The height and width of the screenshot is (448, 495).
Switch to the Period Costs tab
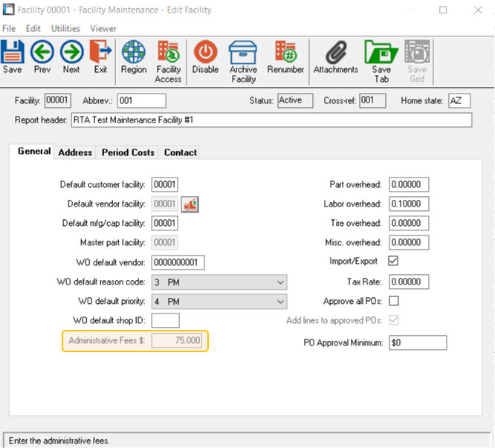(128, 152)
